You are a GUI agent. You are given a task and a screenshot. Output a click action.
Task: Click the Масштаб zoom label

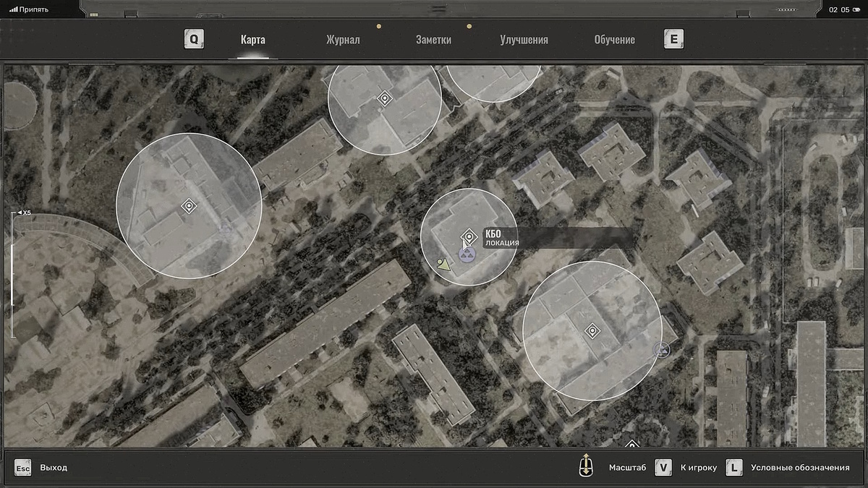tap(627, 468)
